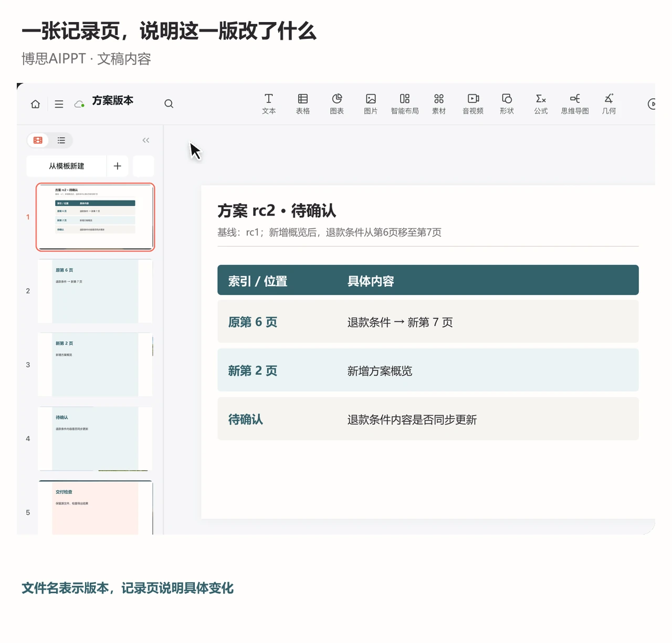Image resolution: width=672 pixels, height=643 pixels.
Task: Click the 新第 2 页 row label
Action: [x=253, y=371]
